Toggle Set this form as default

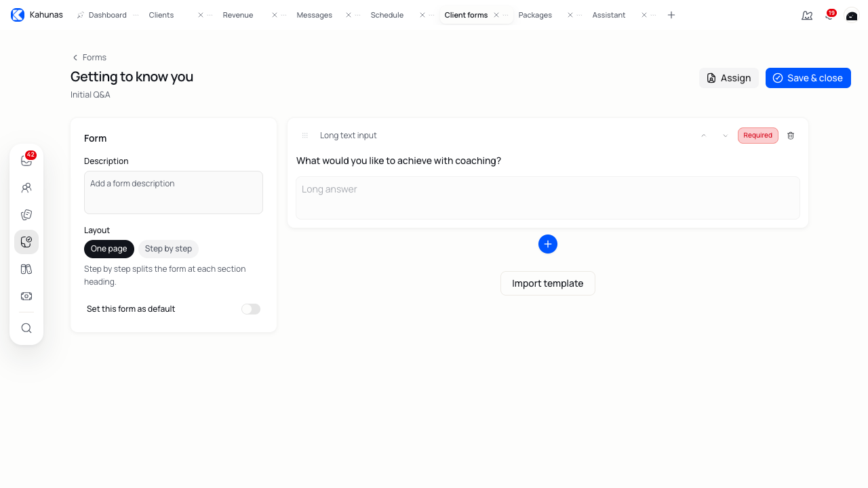point(251,309)
